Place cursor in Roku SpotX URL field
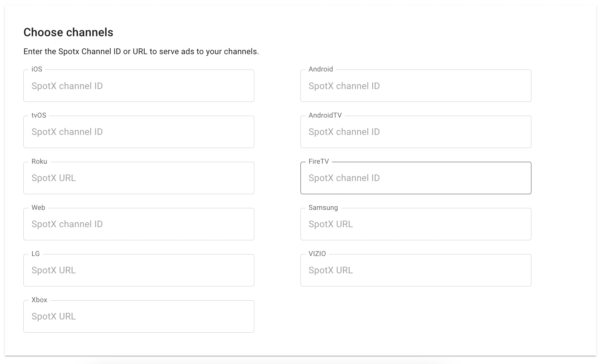This screenshot has height=364, width=601. 139,178
